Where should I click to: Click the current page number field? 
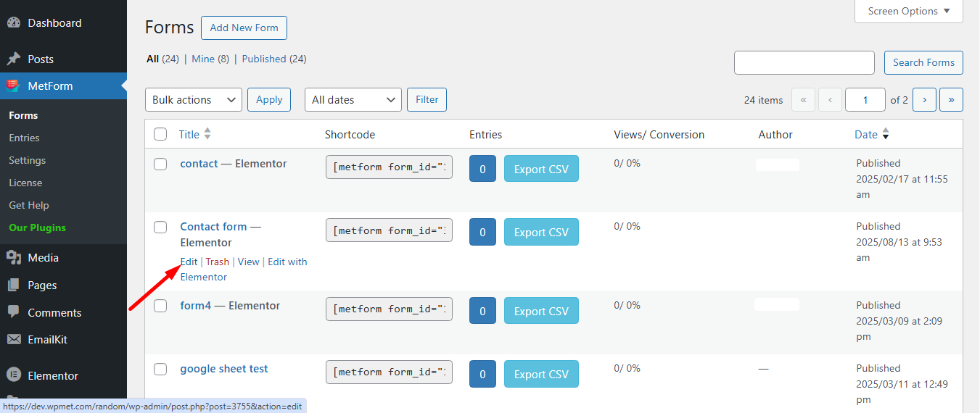coord(865,100)
